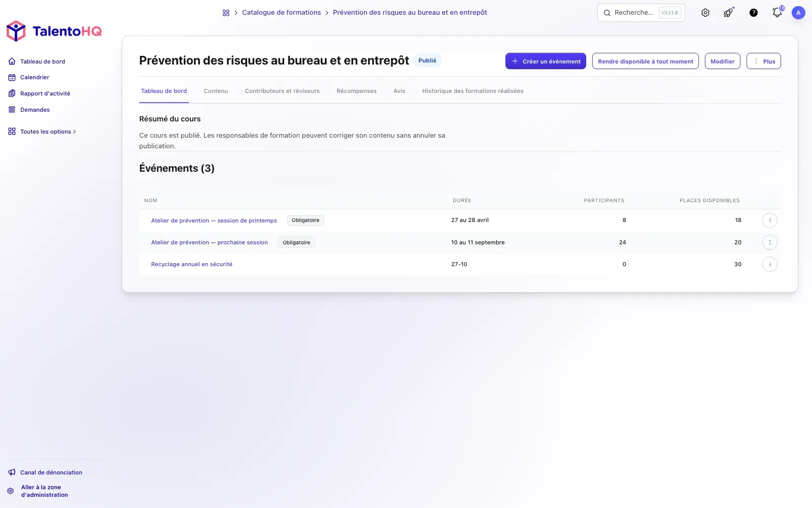Click the Événements (3) heading
Image resolution: width=812 pixels, height=508 pixels.
(x=177, y=168)
